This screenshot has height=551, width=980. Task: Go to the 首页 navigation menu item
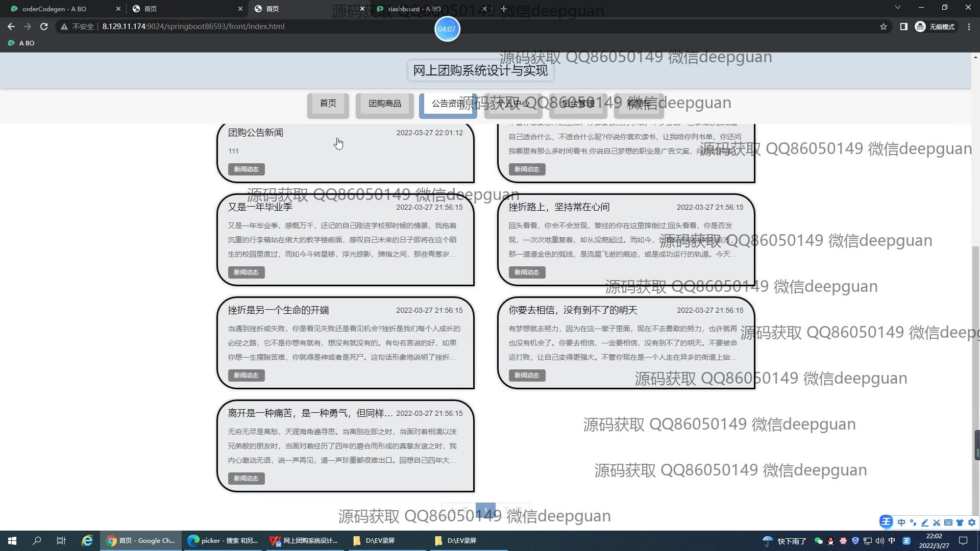point(328,104)
